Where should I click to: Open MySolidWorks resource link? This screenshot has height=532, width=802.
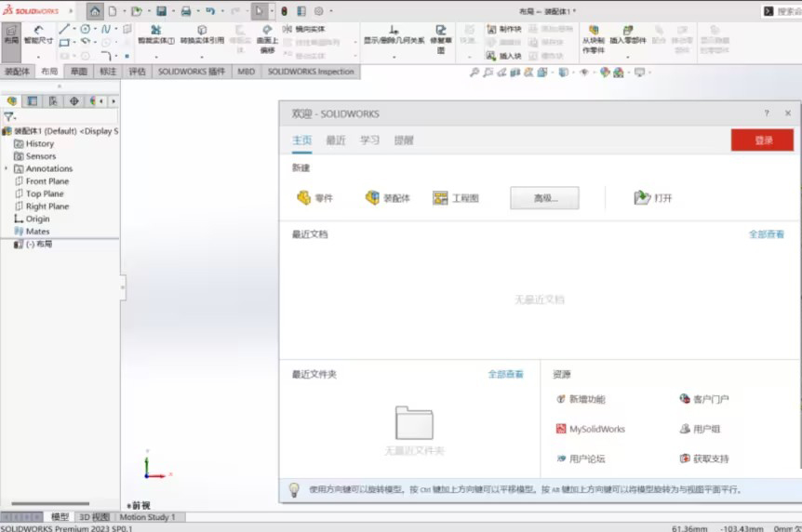591,429
